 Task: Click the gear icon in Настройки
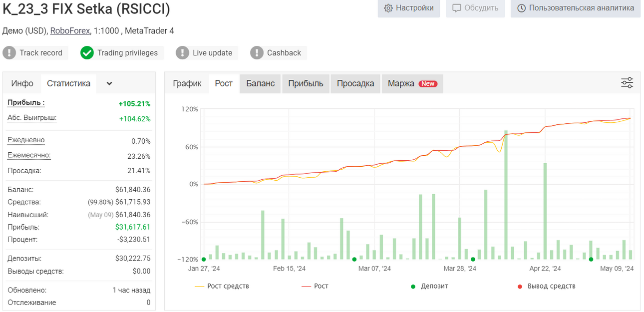point(388,8)
